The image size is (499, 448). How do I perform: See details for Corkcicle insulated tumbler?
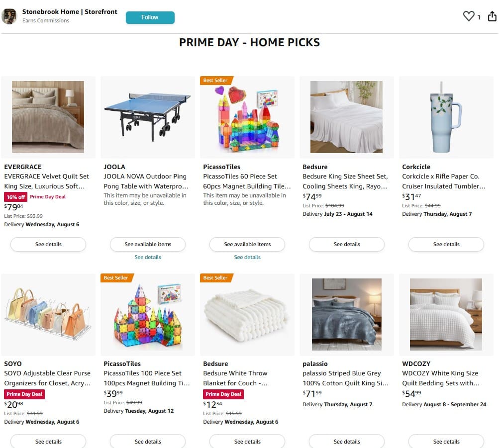(x=446, y=244)
